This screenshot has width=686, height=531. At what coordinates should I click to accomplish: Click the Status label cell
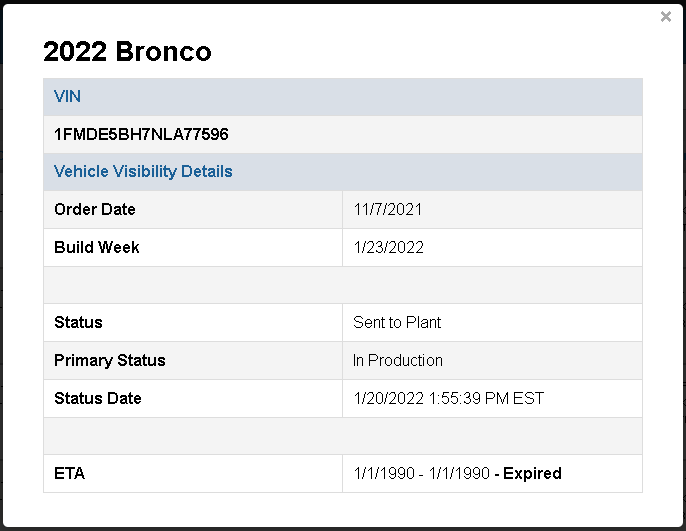coord(193,322)
